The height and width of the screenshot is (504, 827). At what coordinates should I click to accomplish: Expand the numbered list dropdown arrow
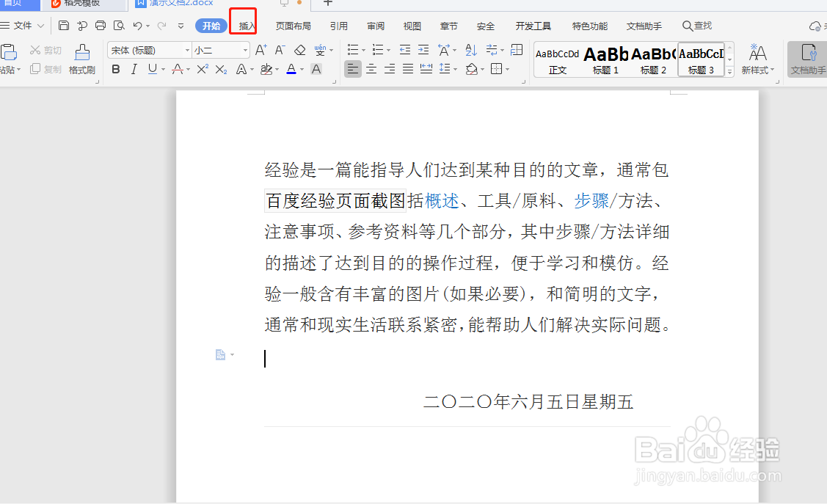389,51
